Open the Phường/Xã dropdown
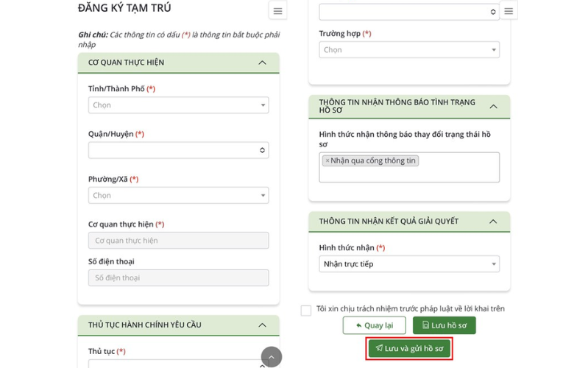The width and height of the screenshot is (588, 368). click(178, 196)
